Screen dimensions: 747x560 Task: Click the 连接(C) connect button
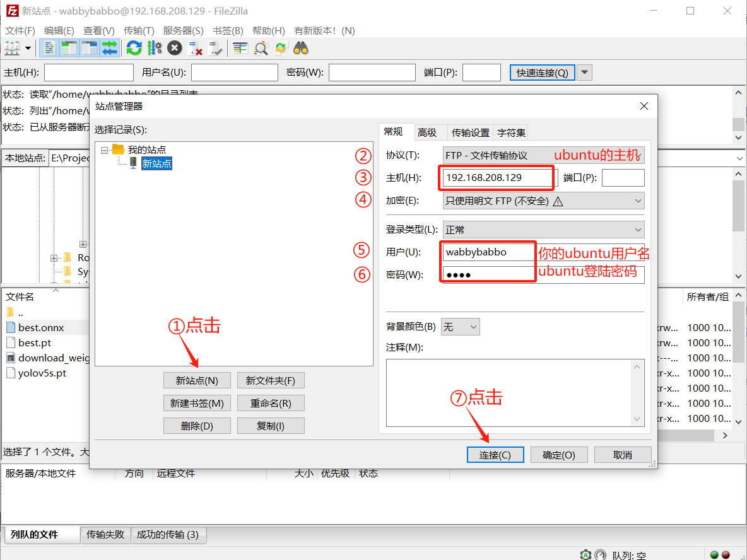(x=495, y=455)
